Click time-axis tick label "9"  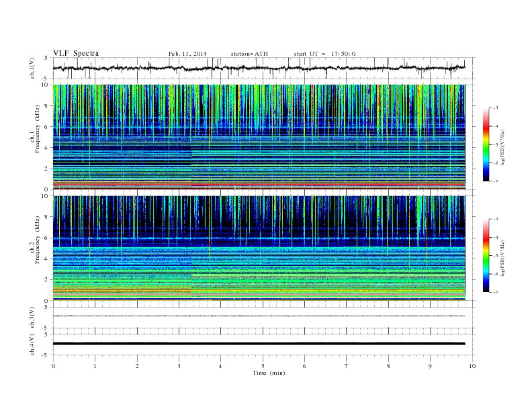click(x=430, y=366)
